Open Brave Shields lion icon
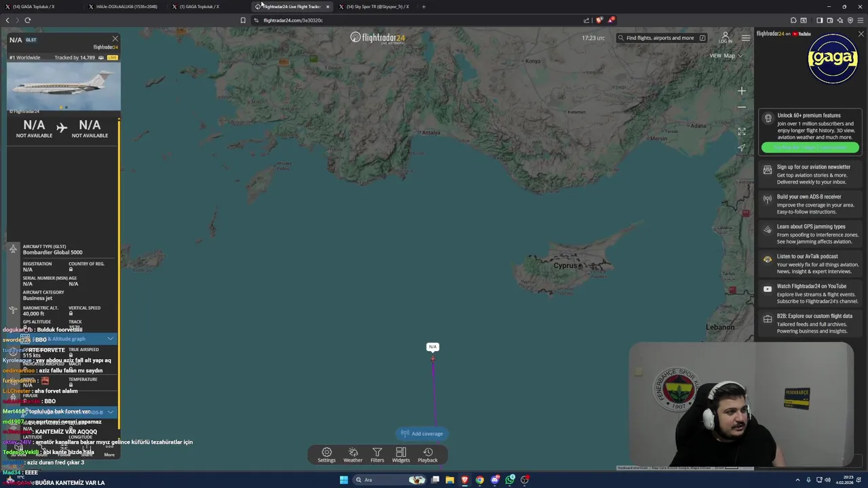The image size is (868, 488). pos(599,20)
